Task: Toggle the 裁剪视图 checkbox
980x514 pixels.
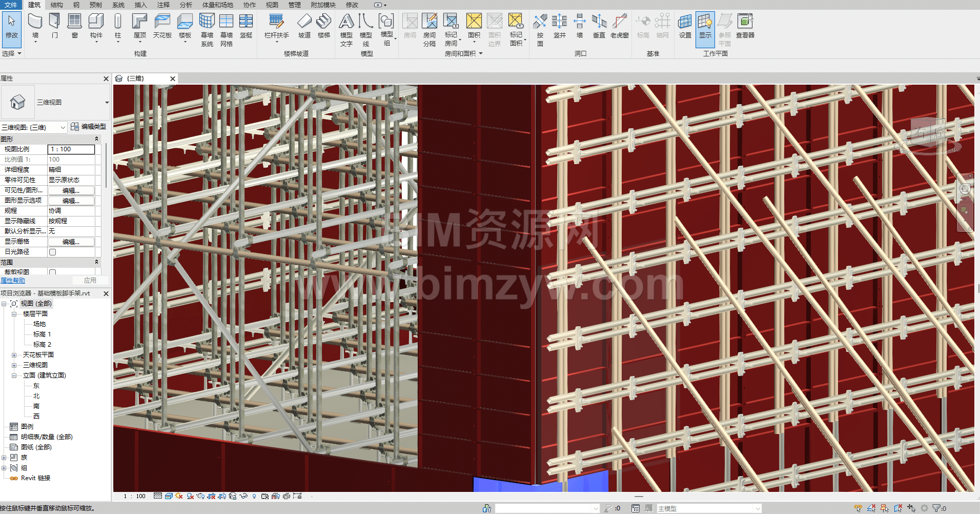Action: pyautogui.click(x=52, y=272)
